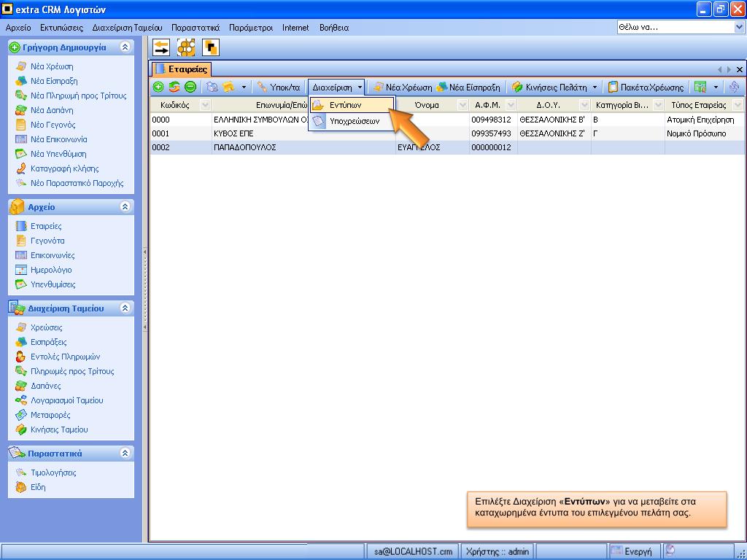Open the Δ.Ο.Υ. column filter dropdown
Screen dimensions: 747x560
pyautogui.click(x=584, y=105)
